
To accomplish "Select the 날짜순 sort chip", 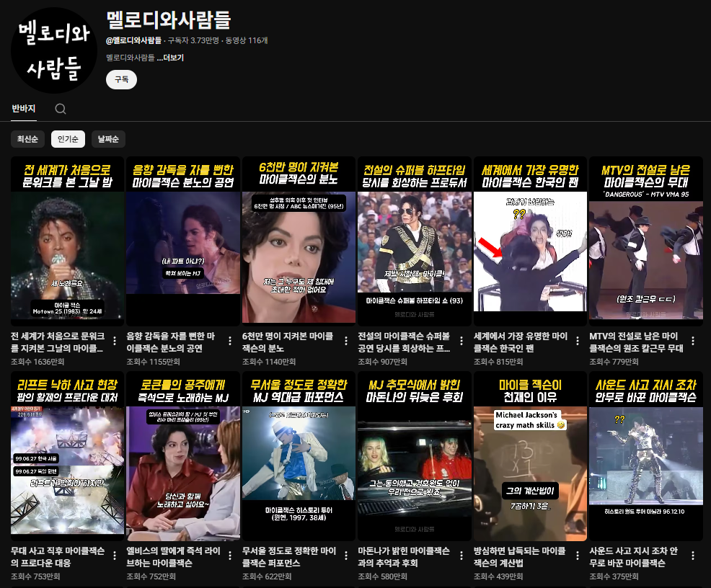I will (x=108, y=139).
